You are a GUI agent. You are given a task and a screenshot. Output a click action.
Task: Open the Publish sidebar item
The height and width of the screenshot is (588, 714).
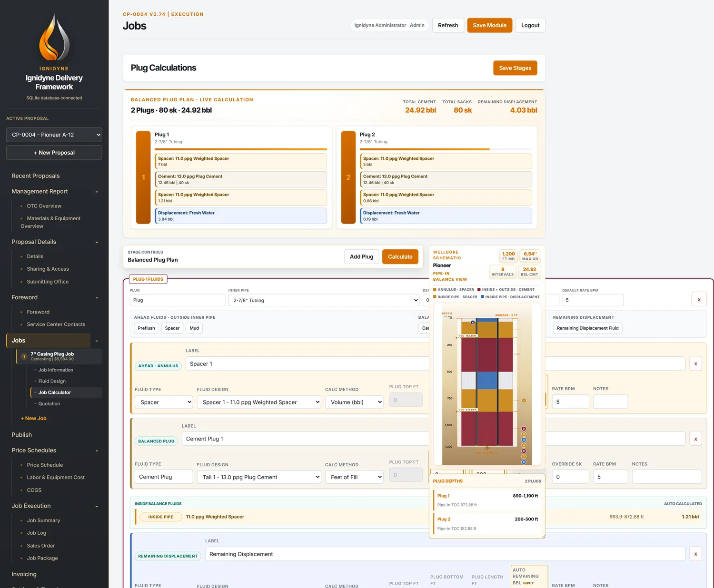pyautogui.click(x=22, y=434)
